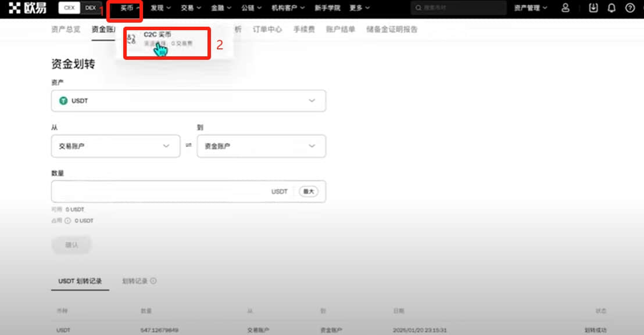The height and width of the screenshot is (335, 644).
Task: Open the 资金账户 destination account dropdown
Action: pos(261,146)
